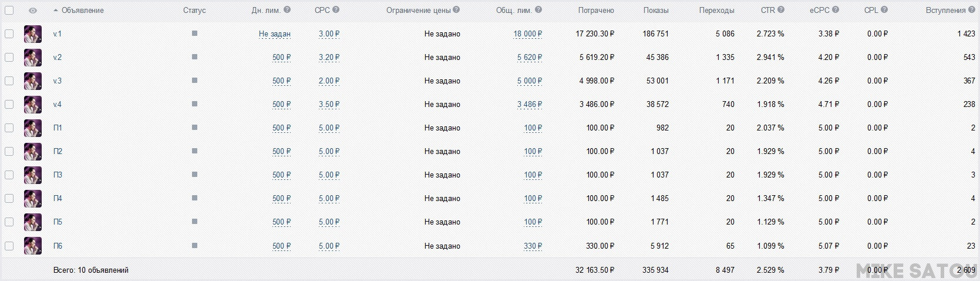
Task: Edit daily limit 'Не задан' for v.1
Action: [275, 34]
